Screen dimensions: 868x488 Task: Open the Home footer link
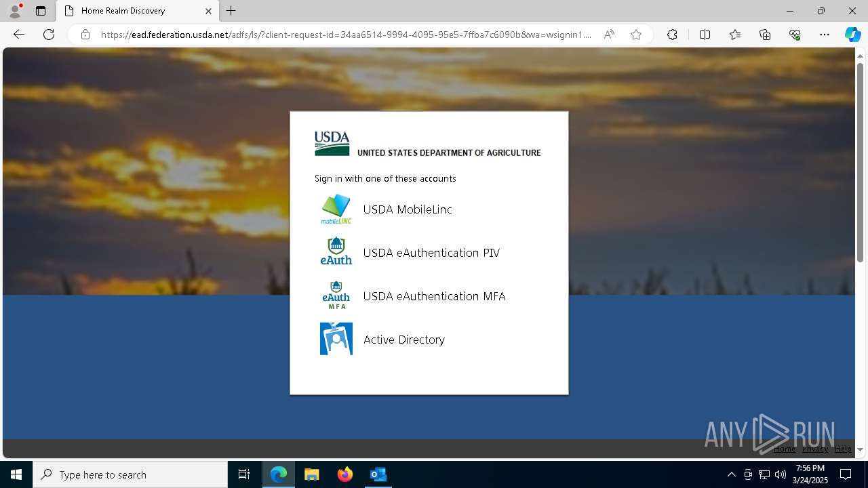point(785,449)
